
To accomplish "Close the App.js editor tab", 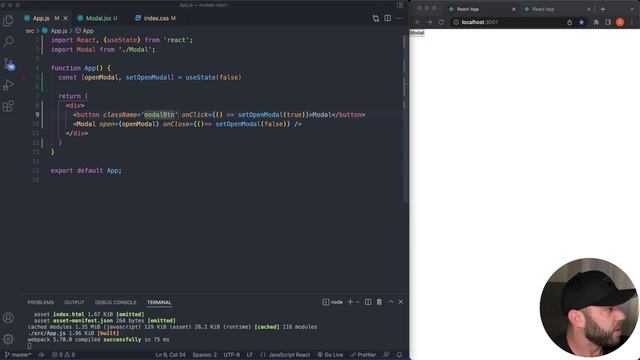I will click(x=65, y=18).
